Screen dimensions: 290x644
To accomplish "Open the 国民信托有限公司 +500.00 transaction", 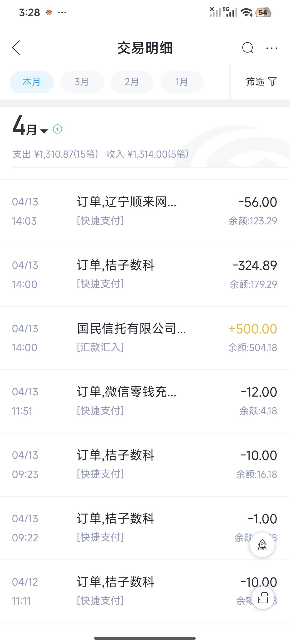I will point(145,338).
